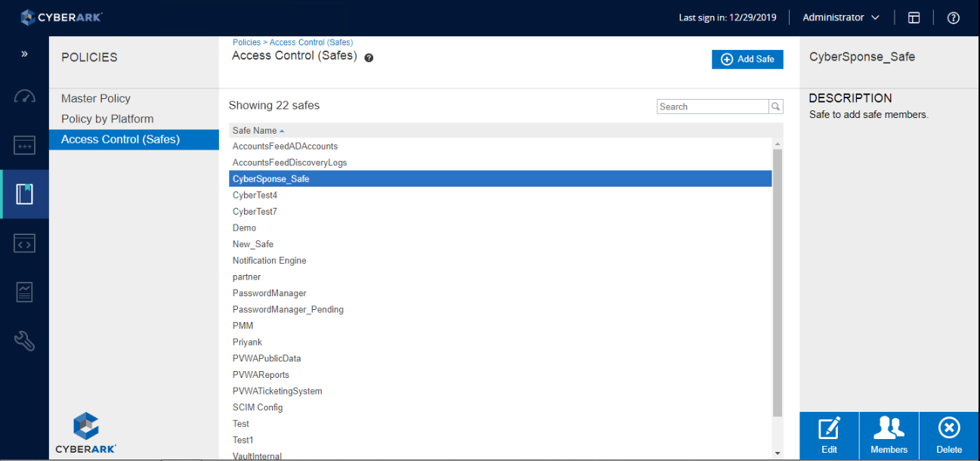The image size is (980, 461).
Task: Open the help question mark in header
Action: point(954,17)
